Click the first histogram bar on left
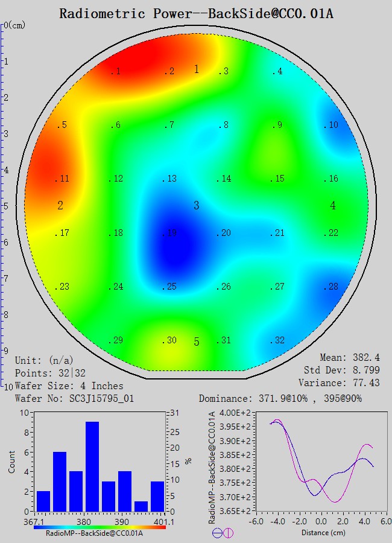392x543 pixels. coord(43,501)
